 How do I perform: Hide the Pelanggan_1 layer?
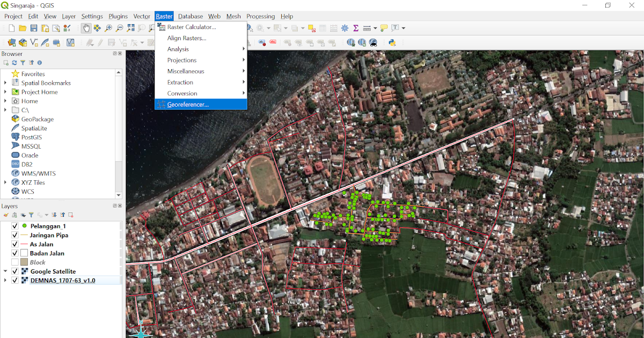click(15, 226)
